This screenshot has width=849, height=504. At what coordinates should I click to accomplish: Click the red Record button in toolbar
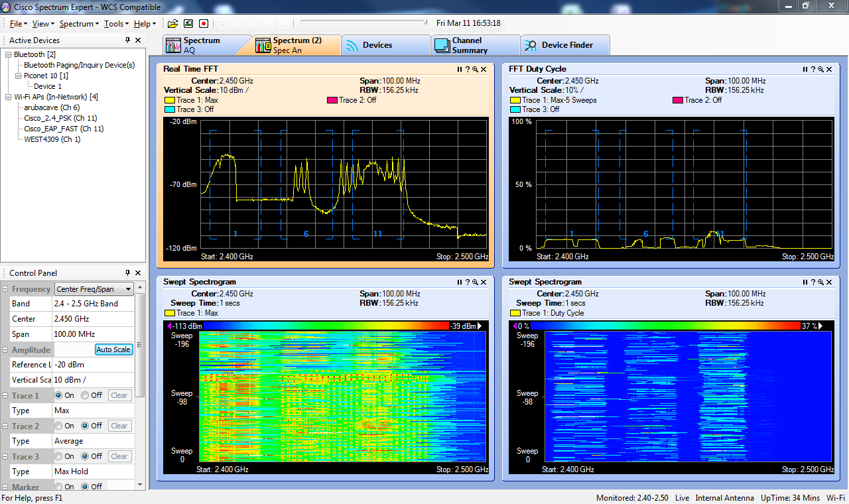(x=204, y=23)
